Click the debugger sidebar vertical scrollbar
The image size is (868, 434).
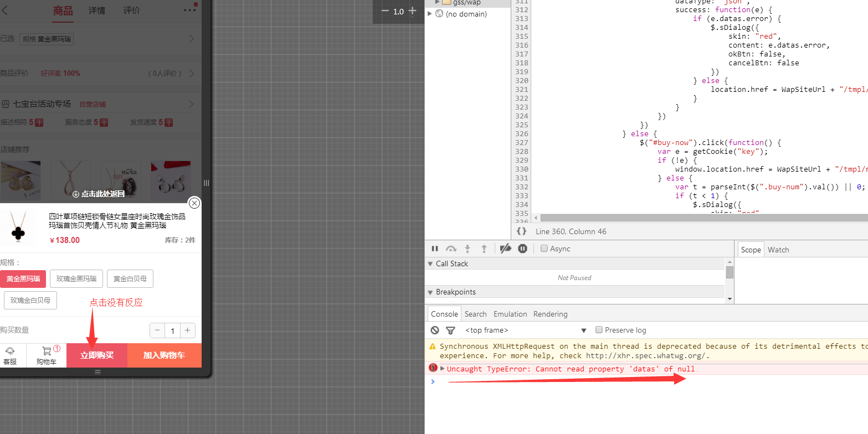[730, 272]
